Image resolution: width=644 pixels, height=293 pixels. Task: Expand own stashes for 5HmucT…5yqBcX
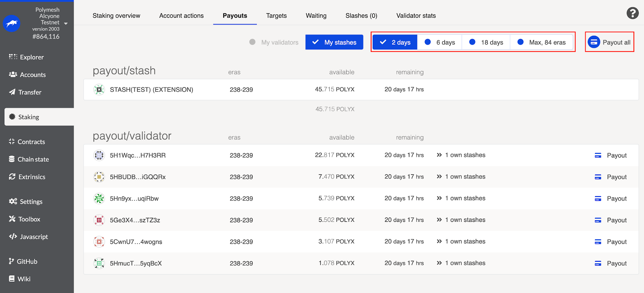(x=461, y=263)
